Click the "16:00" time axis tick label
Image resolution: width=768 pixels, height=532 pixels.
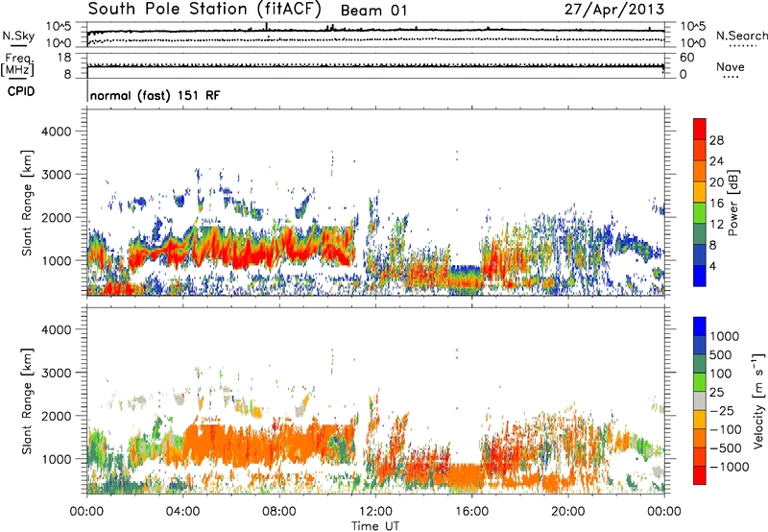coord(471,512)
